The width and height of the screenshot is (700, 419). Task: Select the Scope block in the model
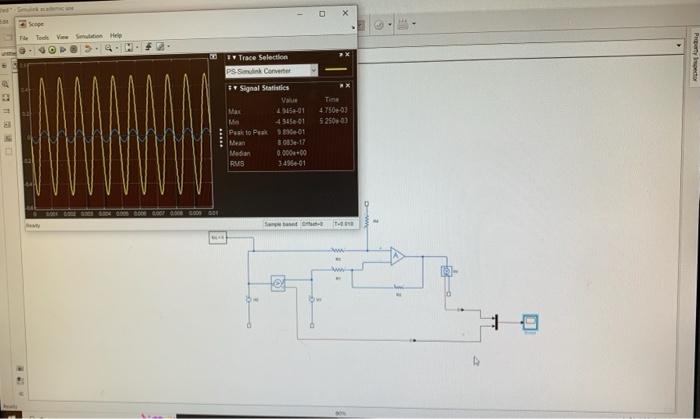click(530, 323)
